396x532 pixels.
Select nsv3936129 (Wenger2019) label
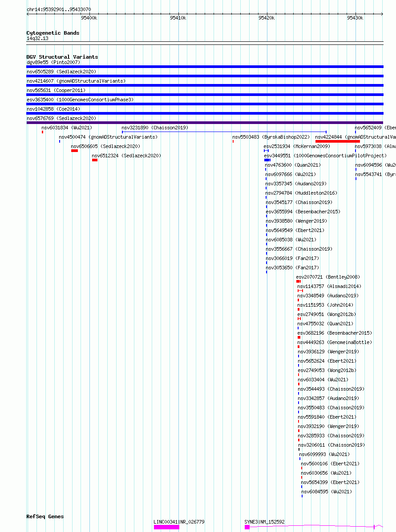click(328, 352)
